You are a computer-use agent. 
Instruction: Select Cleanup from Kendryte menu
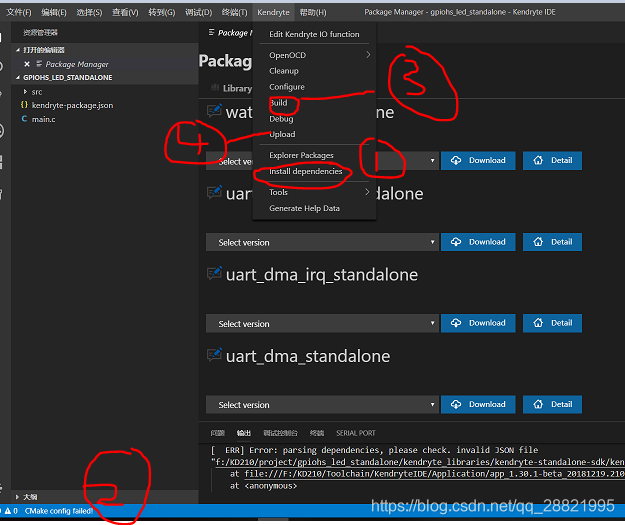(314, 71)
